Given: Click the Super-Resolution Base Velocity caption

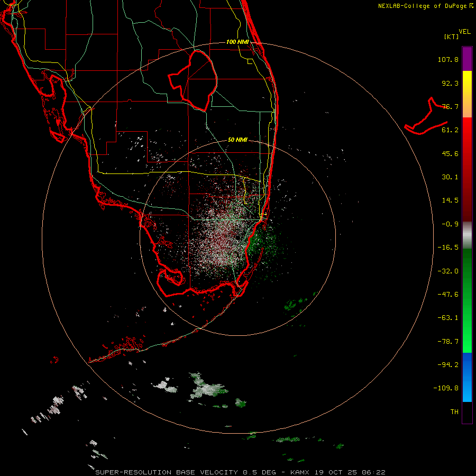Looking at the screenshot, I should (x=241, y=472).
